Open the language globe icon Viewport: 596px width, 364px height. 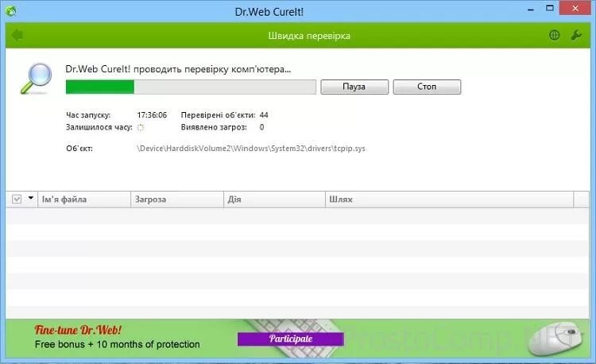[x=555, y=35]
